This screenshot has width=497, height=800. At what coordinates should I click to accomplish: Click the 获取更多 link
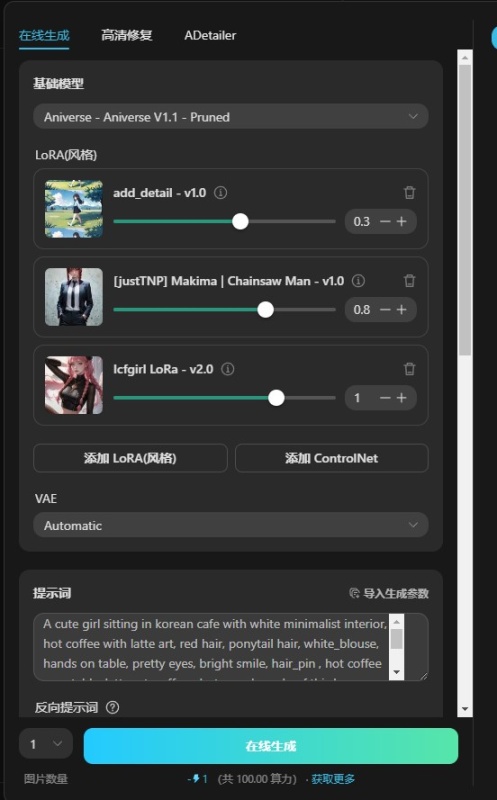[333, 779]
